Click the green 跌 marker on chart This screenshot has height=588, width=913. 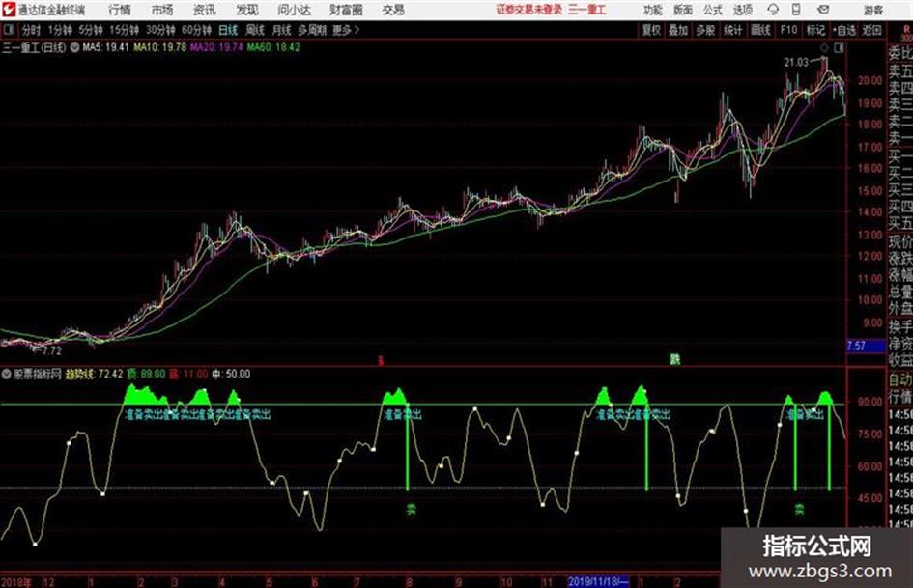pos(674,360)
